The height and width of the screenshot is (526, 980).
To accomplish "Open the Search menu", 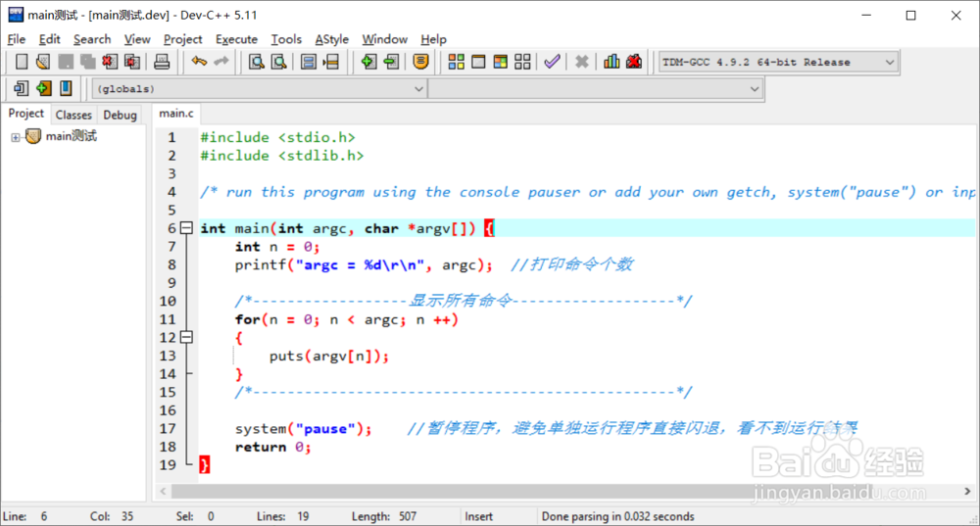I will pyautogui.click(x=92, y=39).
